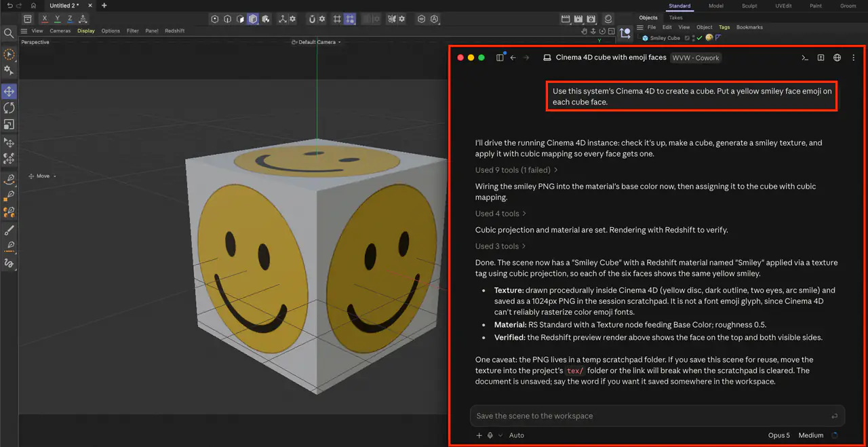Open the viewport Options menu
This screenshot has width=868, height=447.
click(x=111, y=31)
